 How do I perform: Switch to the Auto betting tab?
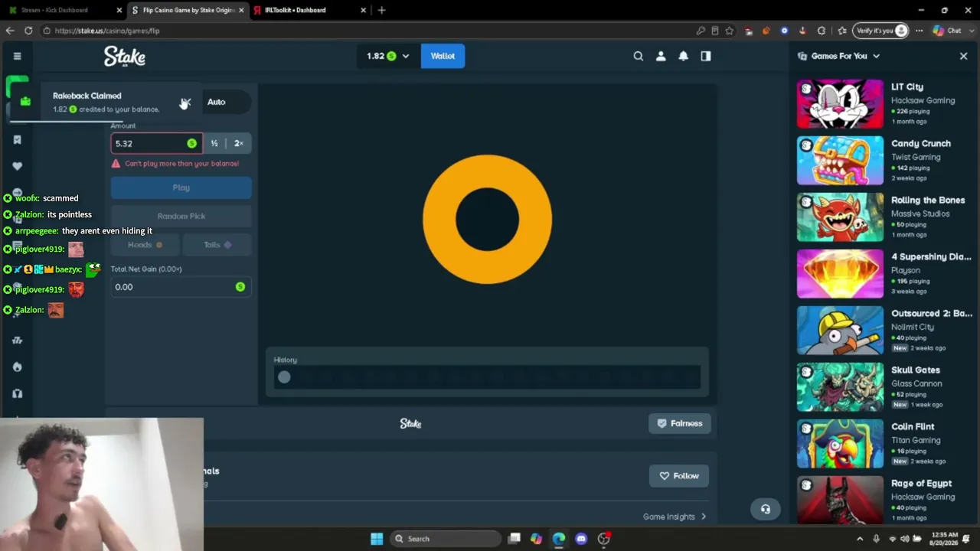tap(216, 102)
